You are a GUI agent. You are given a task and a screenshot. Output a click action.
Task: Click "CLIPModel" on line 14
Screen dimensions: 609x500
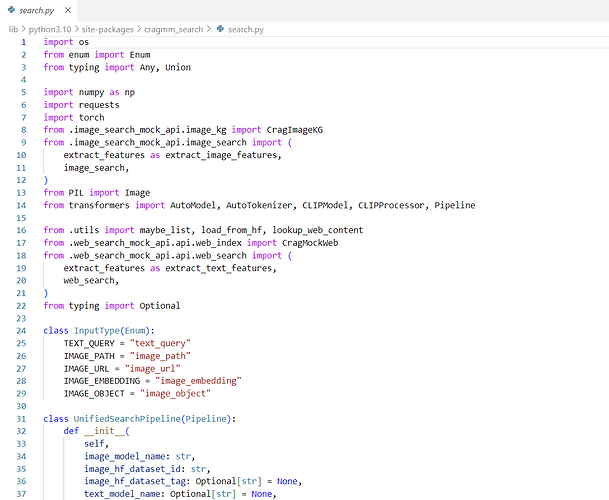click(x=325, y=205)
